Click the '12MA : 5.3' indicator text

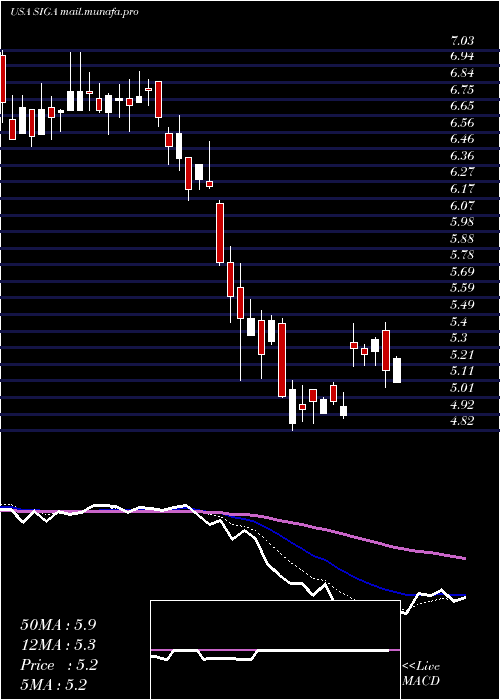click(x=58, y=645)
